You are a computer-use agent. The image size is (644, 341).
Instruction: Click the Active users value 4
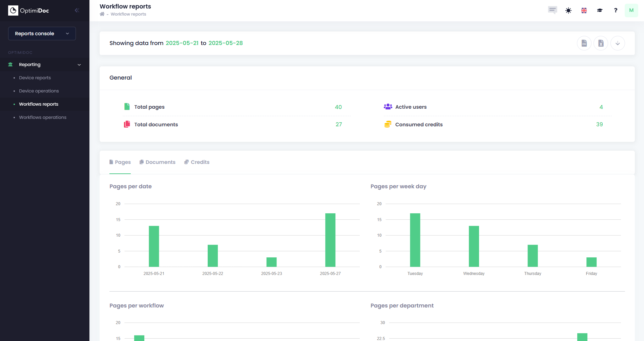pos(601,107)
